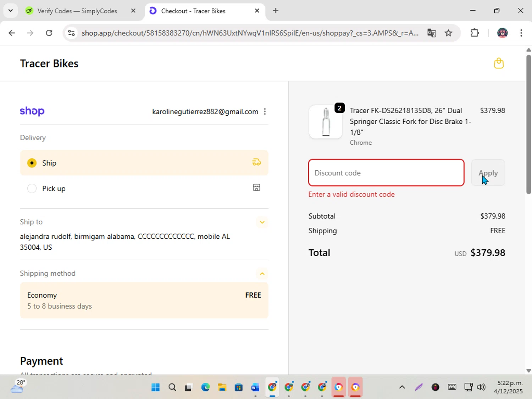Bookmark this page with the star icon
This screenshot has width=532, height=399.
click(449, 33)
